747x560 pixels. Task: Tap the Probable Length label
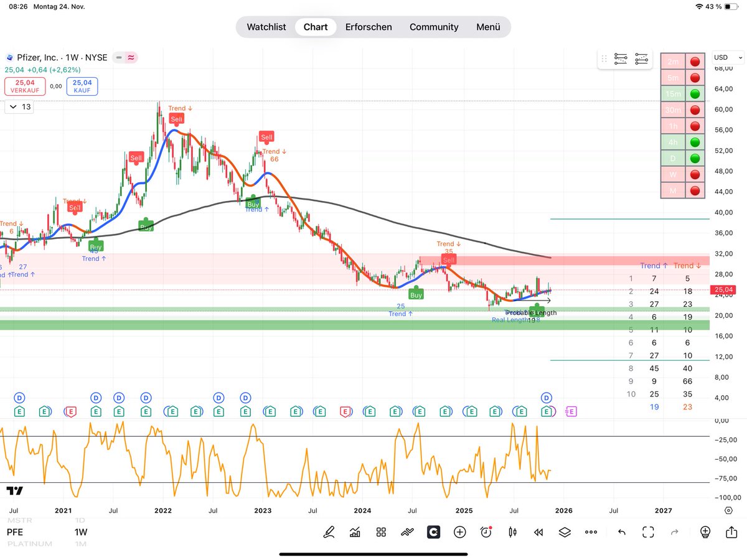(532, 312)
